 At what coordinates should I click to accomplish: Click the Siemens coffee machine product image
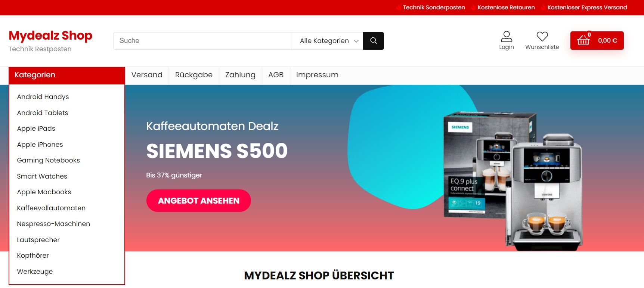(513, 181)
